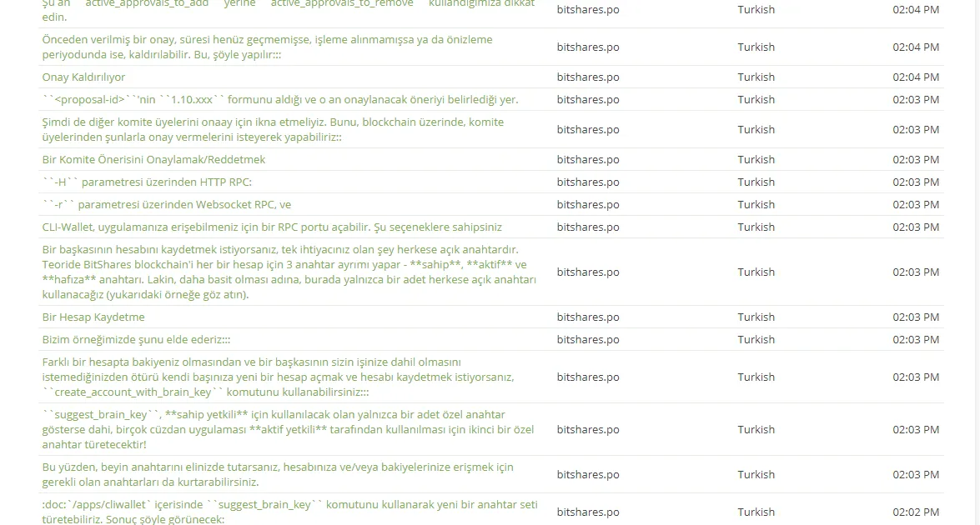
Task: Click bitshares.po in '-r parametresi' row
Action: pos(588,204)
